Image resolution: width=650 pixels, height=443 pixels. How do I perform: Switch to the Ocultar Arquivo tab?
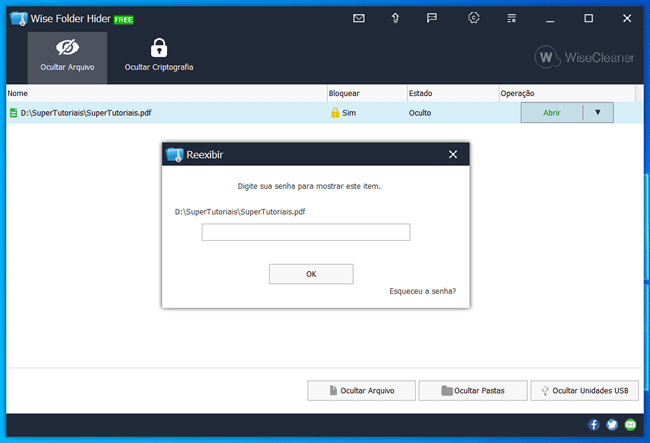tap(67, 56)
